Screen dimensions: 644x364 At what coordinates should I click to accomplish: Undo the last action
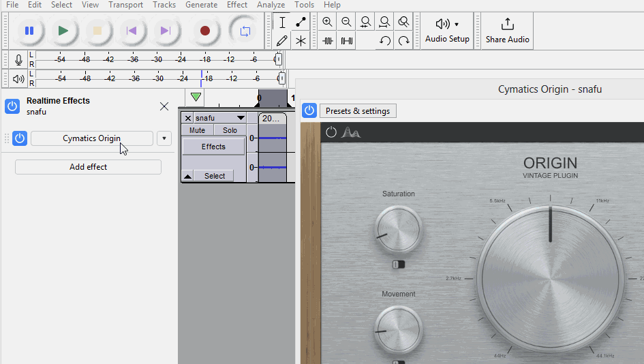point(385,41)
